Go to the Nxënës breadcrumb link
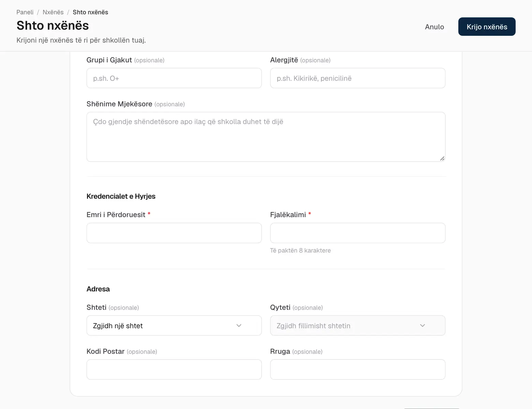 click(x=53, y=12)
